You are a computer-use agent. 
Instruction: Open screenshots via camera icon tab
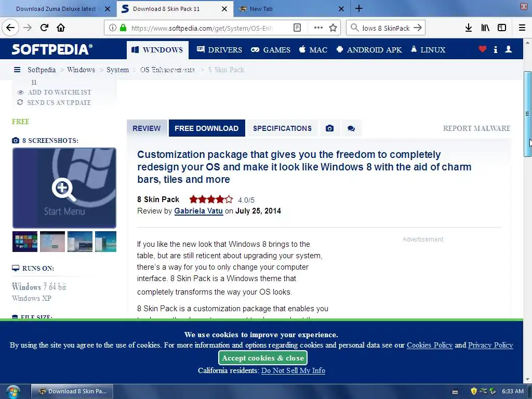coord(329,128)
